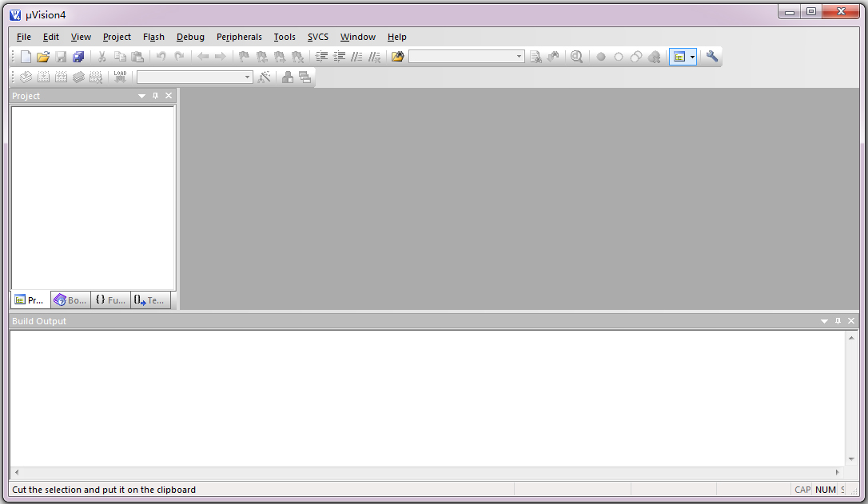Click the Indent selected lines icon

(x=321, y=57)
